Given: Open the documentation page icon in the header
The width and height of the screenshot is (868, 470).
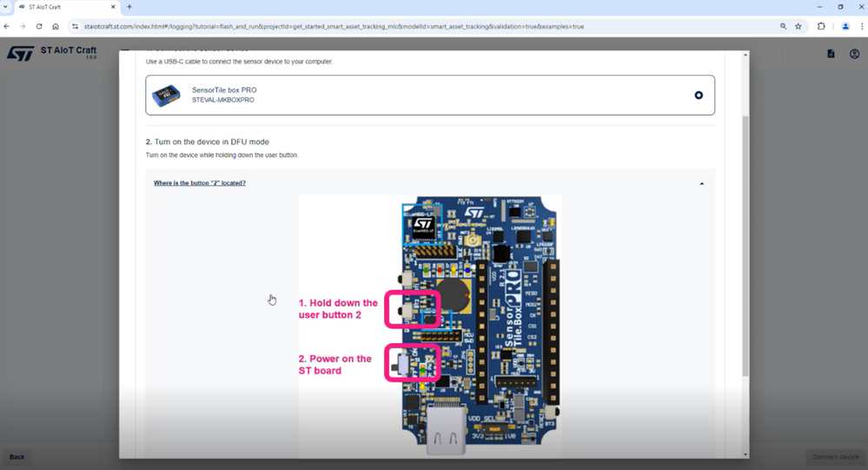Looking at the screenshot, I should (x=831, y=54).
